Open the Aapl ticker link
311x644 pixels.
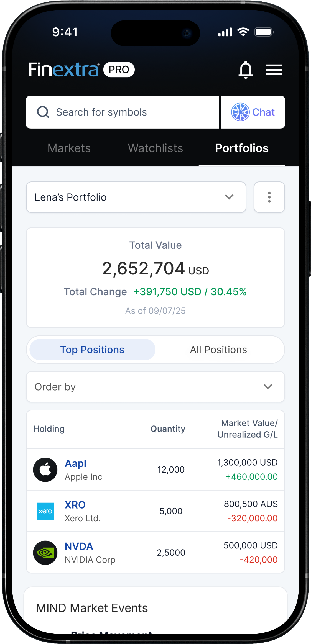coord(75,463)
